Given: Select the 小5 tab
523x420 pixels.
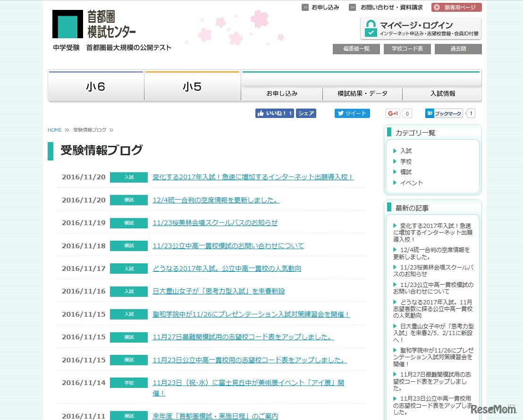Looking at the screenshot, I should point(192,87).
